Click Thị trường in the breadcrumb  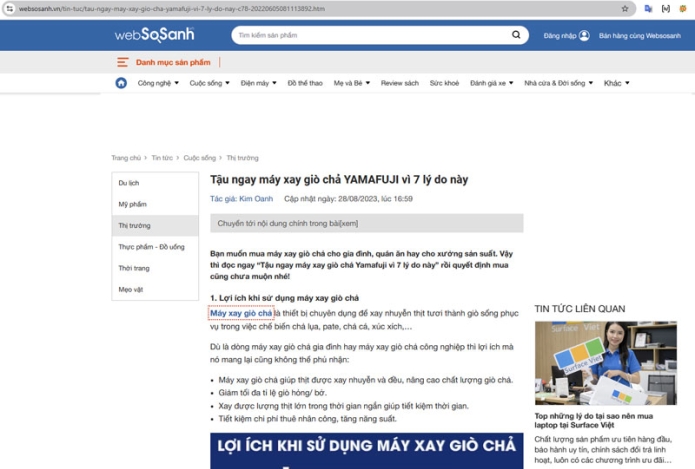(242, 158)
